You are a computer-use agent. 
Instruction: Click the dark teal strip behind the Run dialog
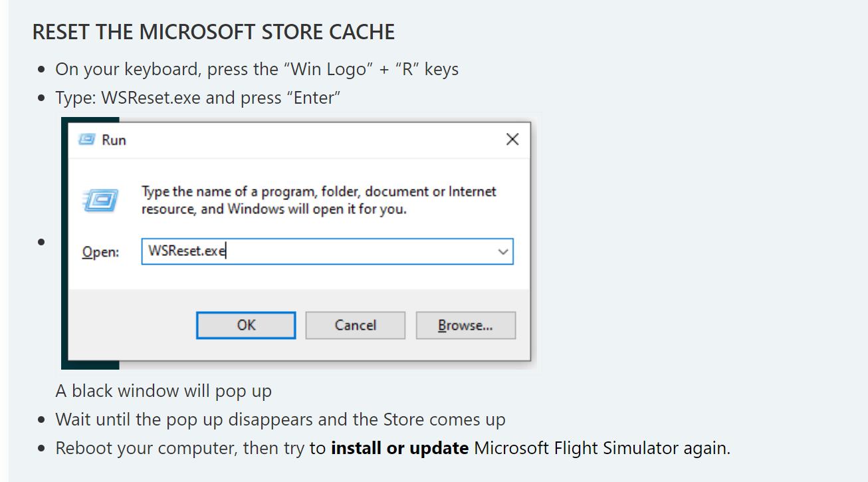point(64,243)
